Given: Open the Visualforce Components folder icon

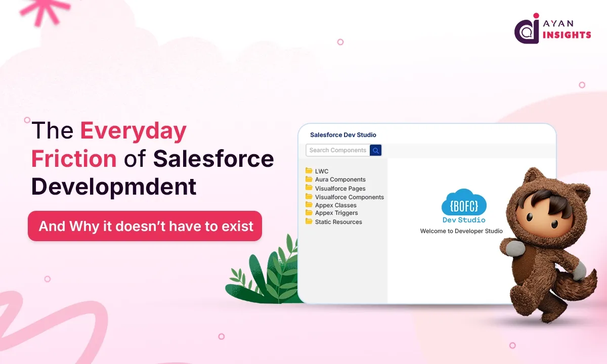Looking at the screenshot, I should [x=309, y=197].
